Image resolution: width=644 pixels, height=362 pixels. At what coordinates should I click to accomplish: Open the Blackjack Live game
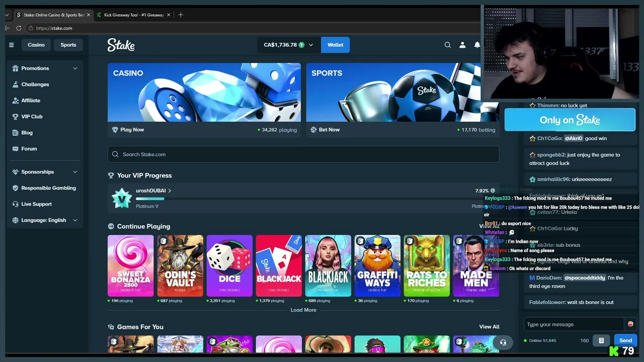(328, 266)
